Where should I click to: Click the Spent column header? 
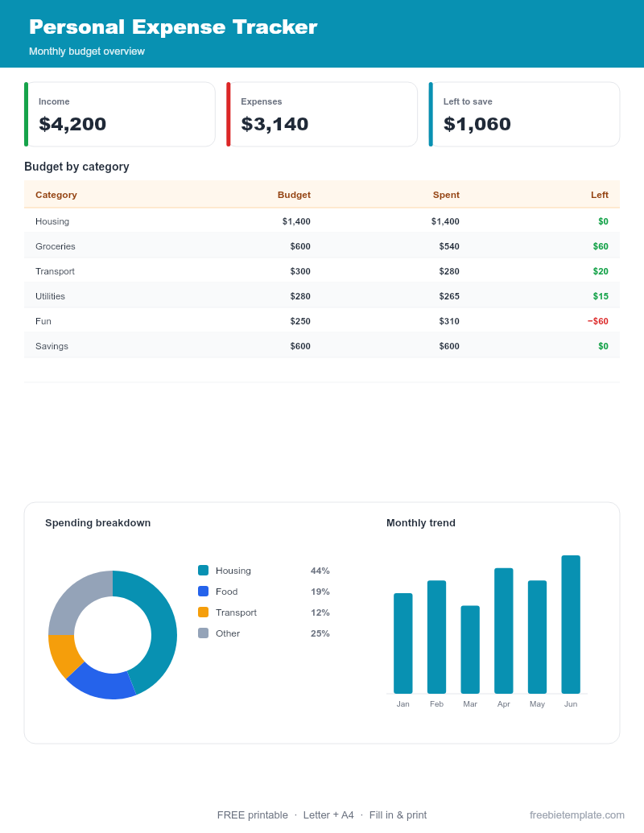(x=446, y=195)
